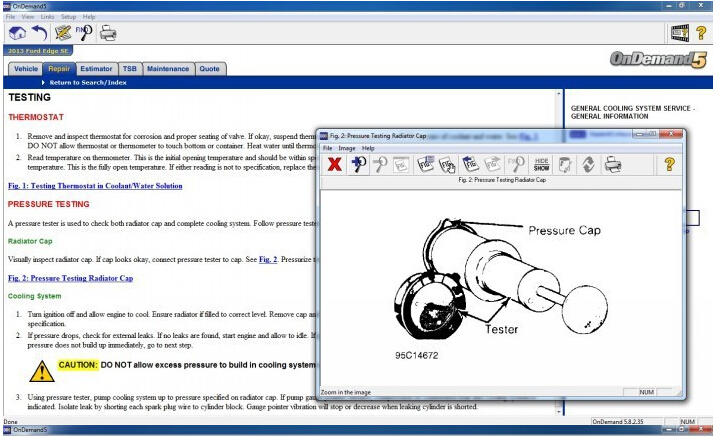Click the Print icon in main OnDemand5 toolbar
The image size is (715, 436).
[108, 33]
